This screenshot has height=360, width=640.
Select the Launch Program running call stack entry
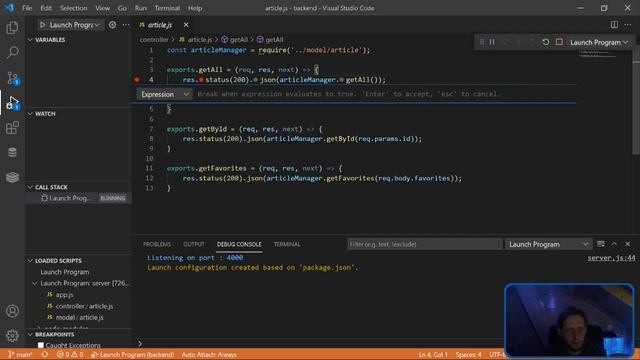[79, 198]
